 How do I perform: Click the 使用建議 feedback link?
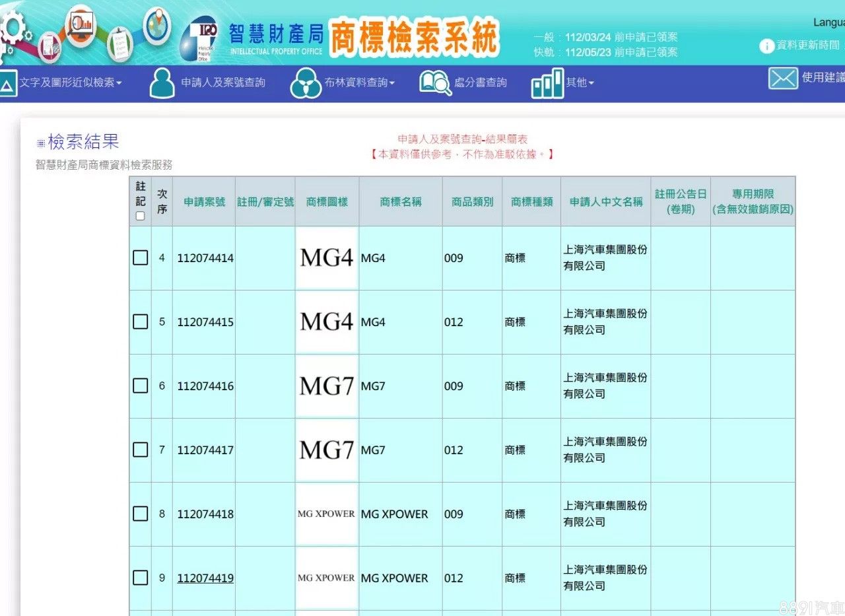pyautogui.click(x=823, y=78)
